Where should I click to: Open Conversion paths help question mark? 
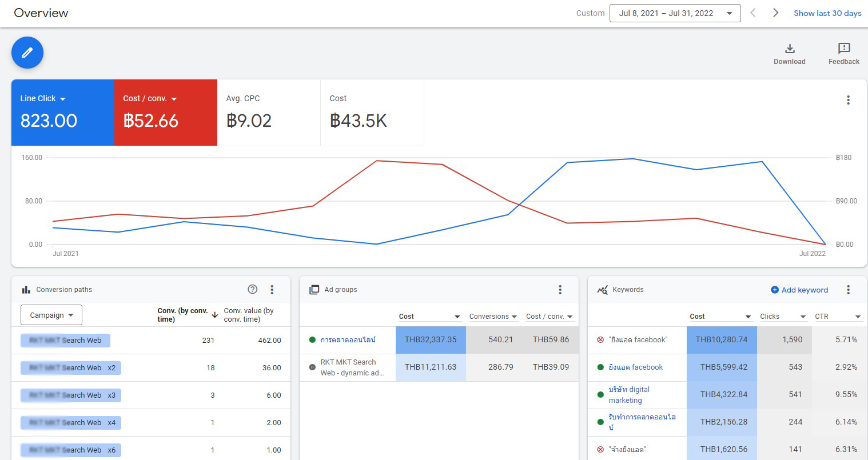coord(253,289)
